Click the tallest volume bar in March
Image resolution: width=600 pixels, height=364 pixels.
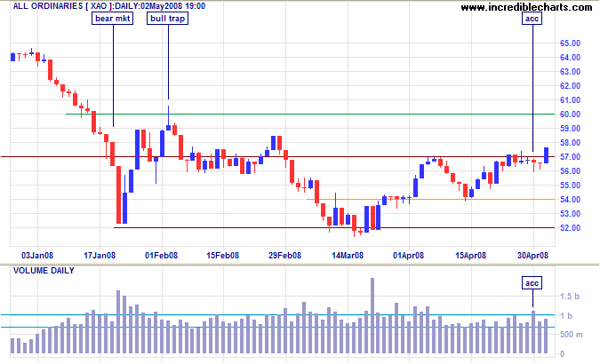coord(372,315)
